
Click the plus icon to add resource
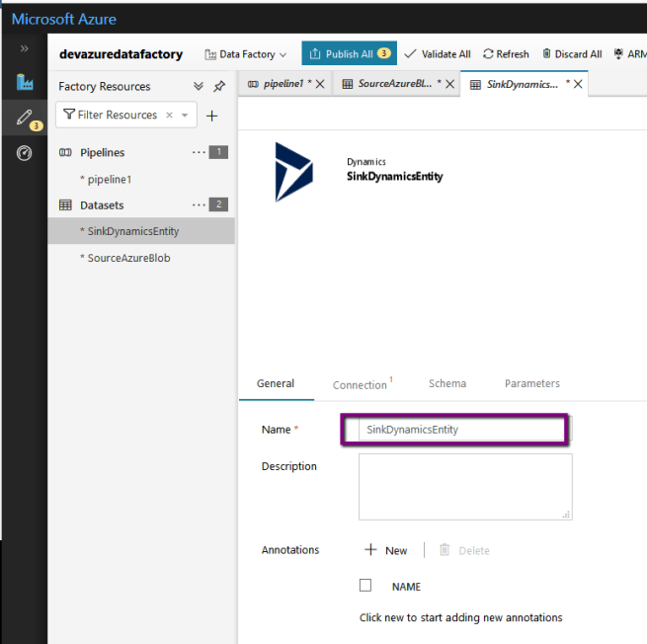(211, 116)
